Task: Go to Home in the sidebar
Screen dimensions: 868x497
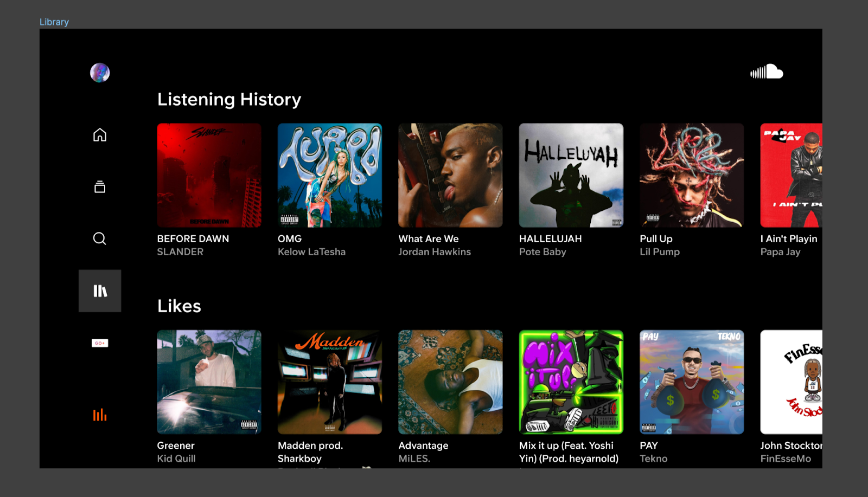Action: pos(100,135)
